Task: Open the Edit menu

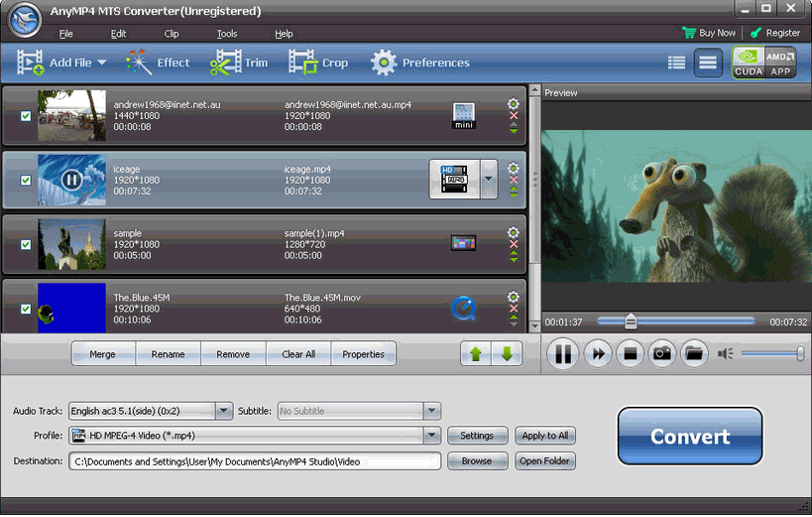Action: tap(118, 34)
